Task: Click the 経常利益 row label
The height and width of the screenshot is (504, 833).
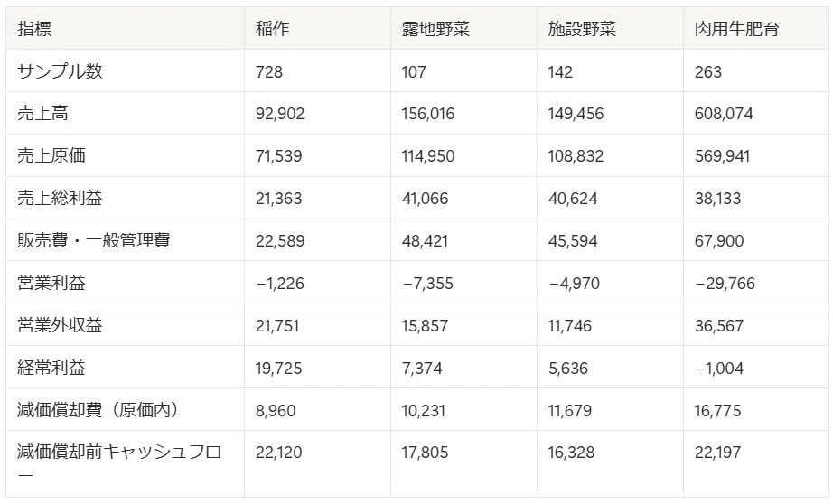Action: pos(51,368)
